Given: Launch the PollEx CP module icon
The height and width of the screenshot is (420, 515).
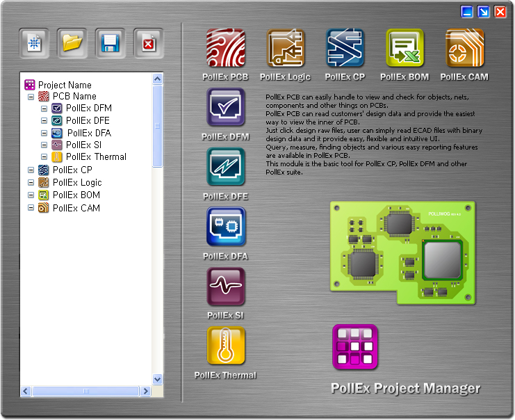Looking at the screenshot, I should [345, 48].
